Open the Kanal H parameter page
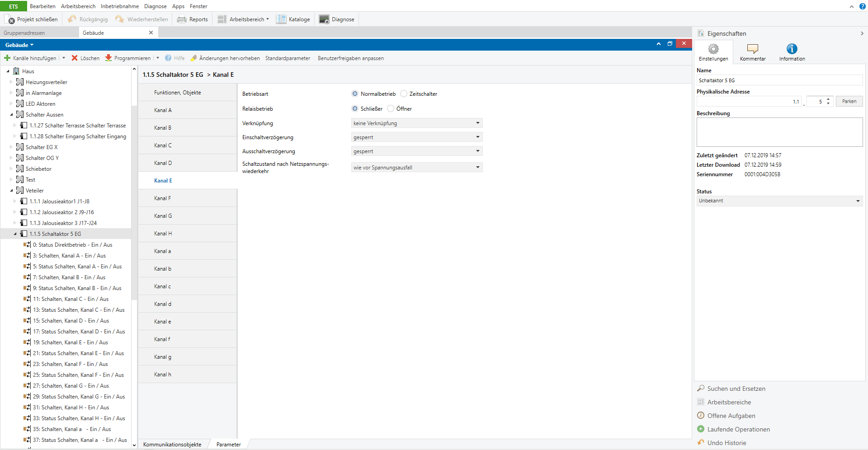This screenshot has height=450, width=868. [x=188, y=234]
